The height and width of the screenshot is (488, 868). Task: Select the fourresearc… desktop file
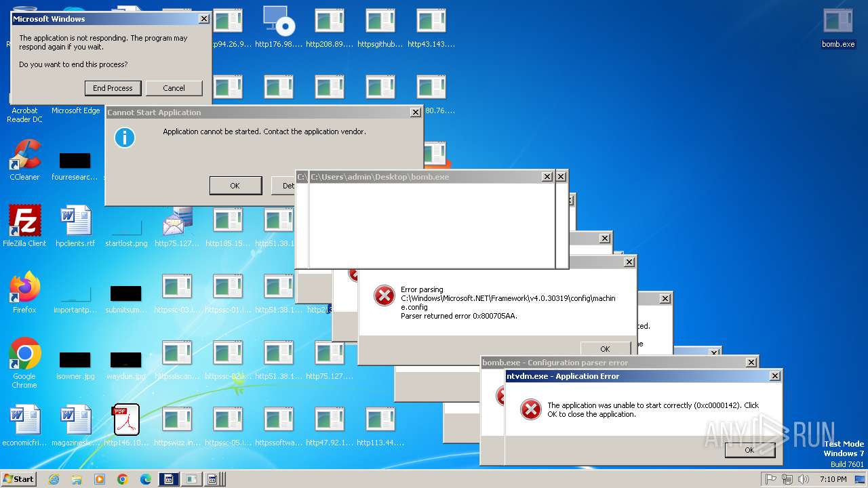click(x=75, y=166)
